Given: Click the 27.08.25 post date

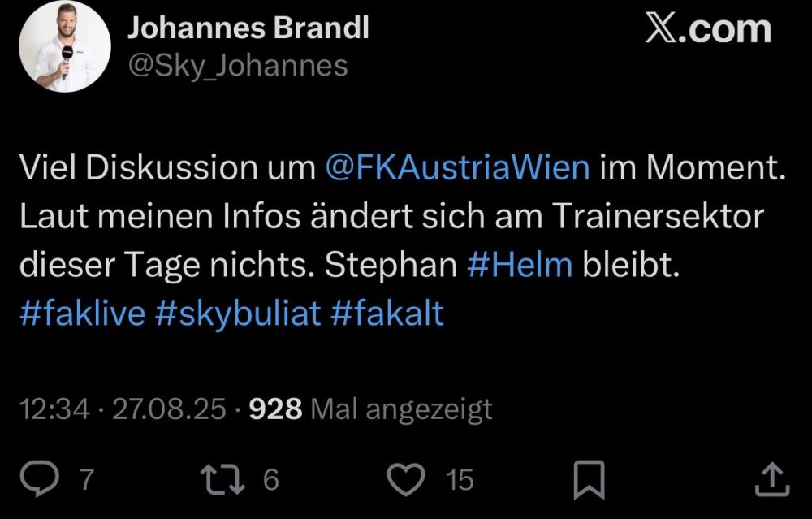Looking at the screenshot, I should [x=169, y=409].
